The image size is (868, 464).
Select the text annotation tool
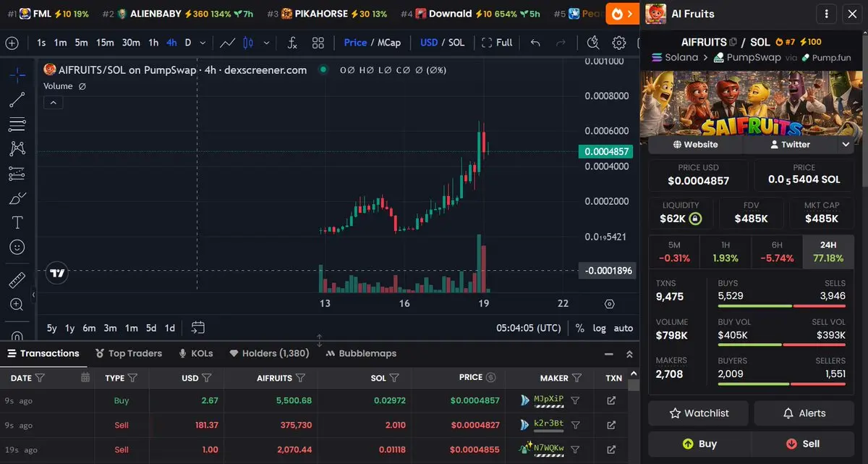click(17, 222)
